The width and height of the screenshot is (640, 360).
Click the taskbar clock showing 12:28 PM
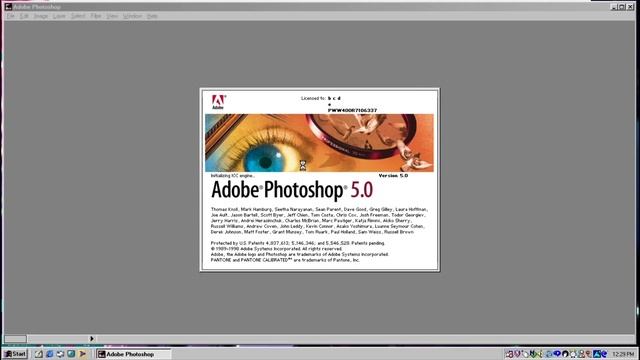[623, 354]
